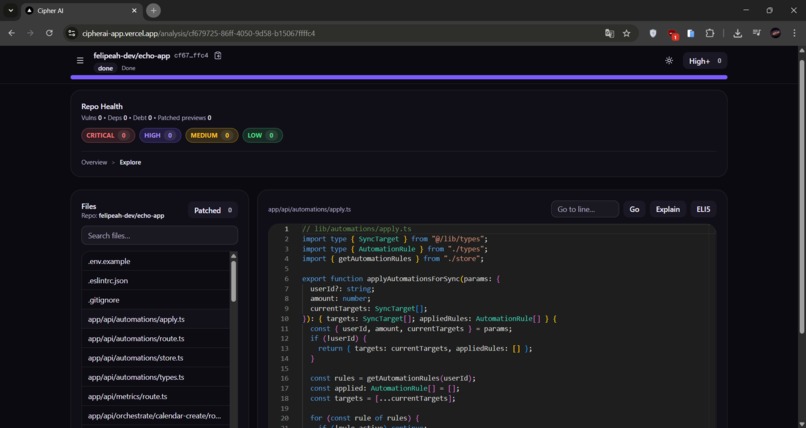The image size is (806, 428).
Task: Open the shield extension icon
Action: (x=653, y=33)
